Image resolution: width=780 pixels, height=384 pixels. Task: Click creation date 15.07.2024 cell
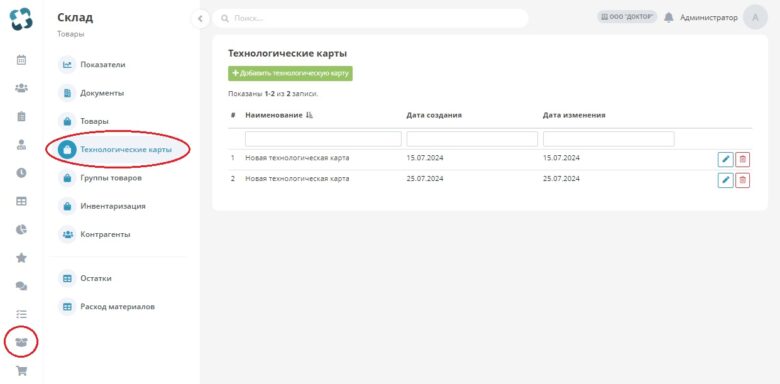pos(425,158)
